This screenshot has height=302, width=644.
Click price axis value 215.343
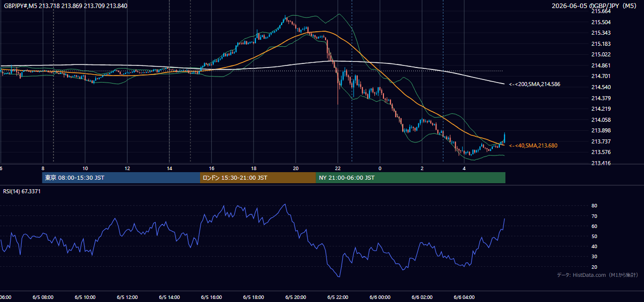point(601,33)
